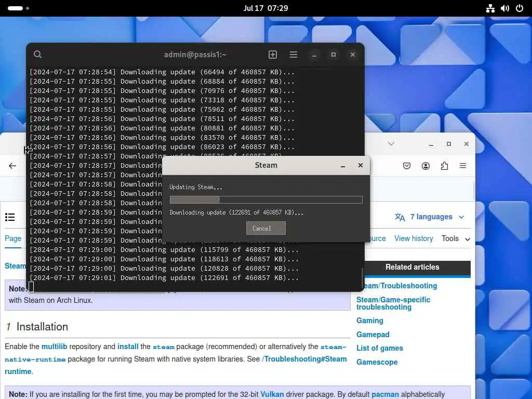Screen dimensions: 532x399
Task: Open the volume icon in top bar
Action: point(505,8)
